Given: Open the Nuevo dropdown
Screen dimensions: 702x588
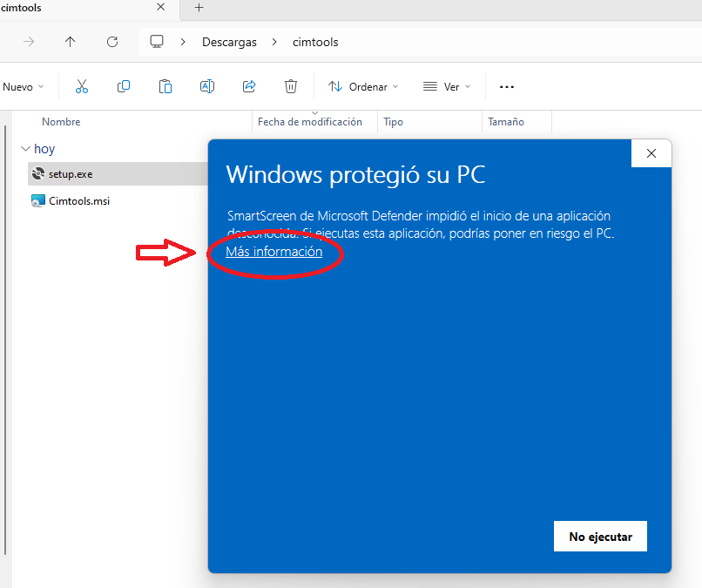Looking at the screenshot, I should click(x=24, y=87).
